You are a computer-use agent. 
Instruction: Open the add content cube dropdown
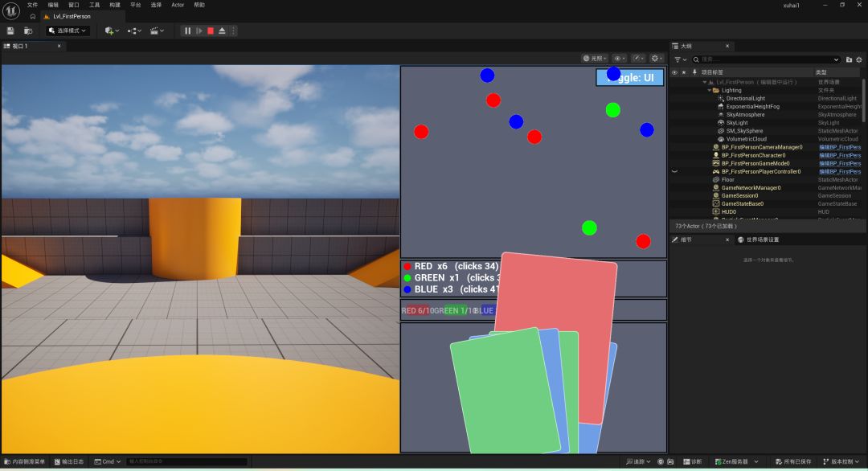click(112, 31)
